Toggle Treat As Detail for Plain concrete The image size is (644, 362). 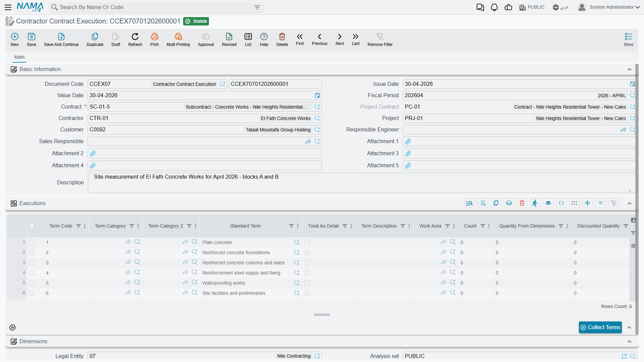(307, 242)
